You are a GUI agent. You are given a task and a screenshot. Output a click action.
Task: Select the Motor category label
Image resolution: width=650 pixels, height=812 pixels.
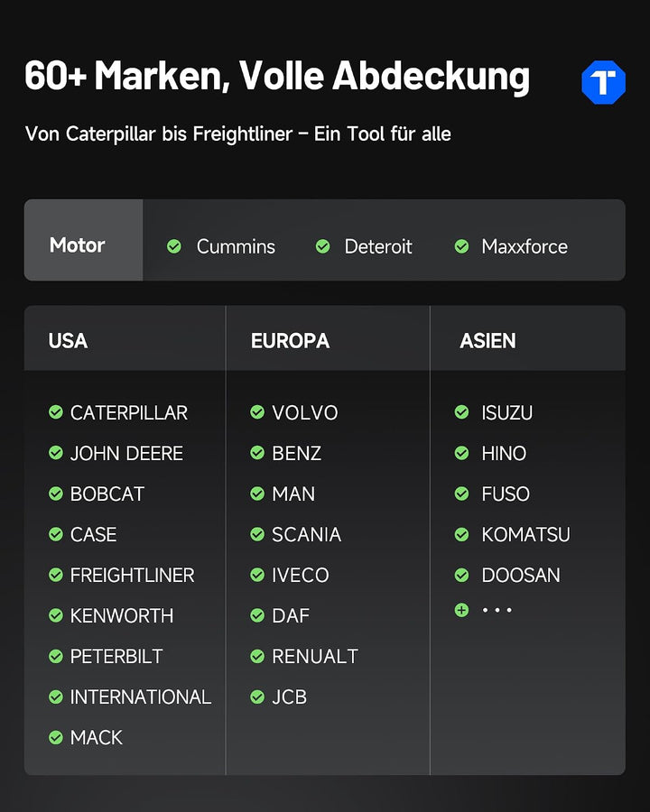(x=78, y=245)
